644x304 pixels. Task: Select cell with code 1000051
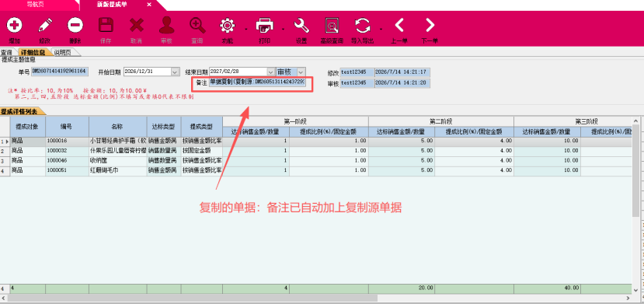click(67, 171)
